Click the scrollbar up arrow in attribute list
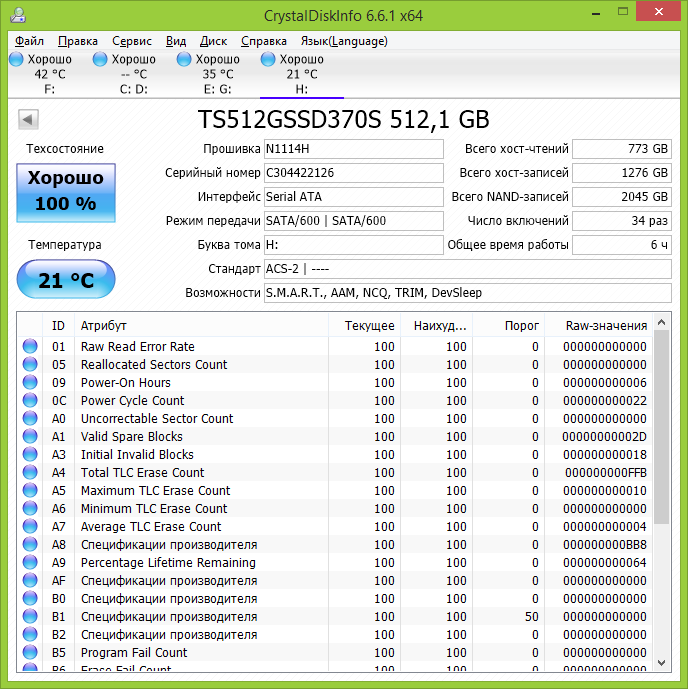 tap(662, 323)
